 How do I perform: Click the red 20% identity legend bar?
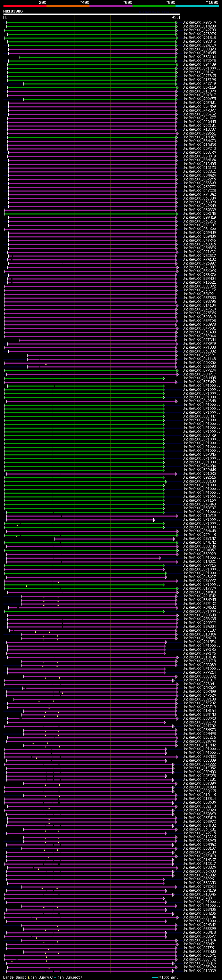(x=25, y=6)
